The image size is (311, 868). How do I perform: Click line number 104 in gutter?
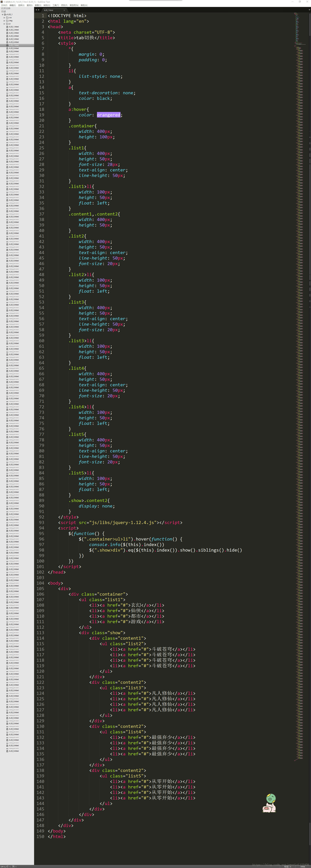click(41, 583)
